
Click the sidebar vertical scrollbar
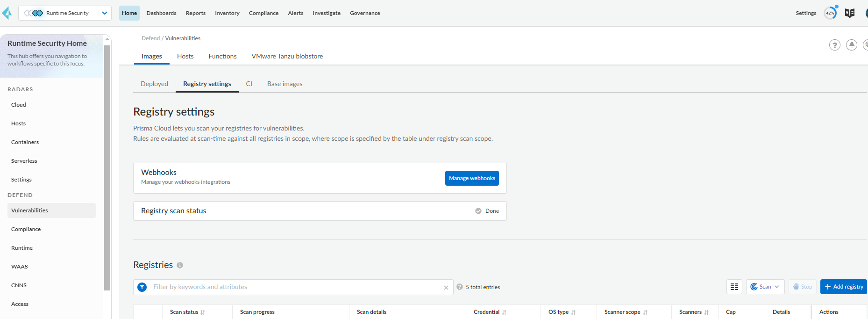coord(107,167)
